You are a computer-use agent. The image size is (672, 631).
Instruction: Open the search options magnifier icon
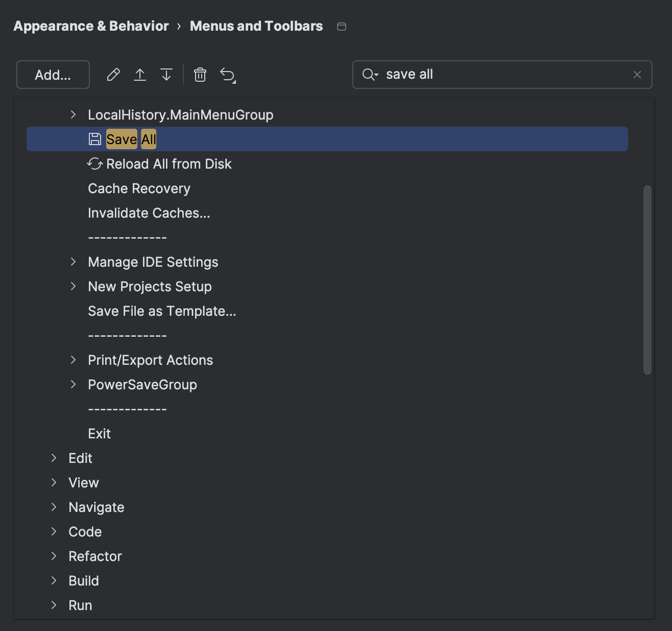point(370,75)
